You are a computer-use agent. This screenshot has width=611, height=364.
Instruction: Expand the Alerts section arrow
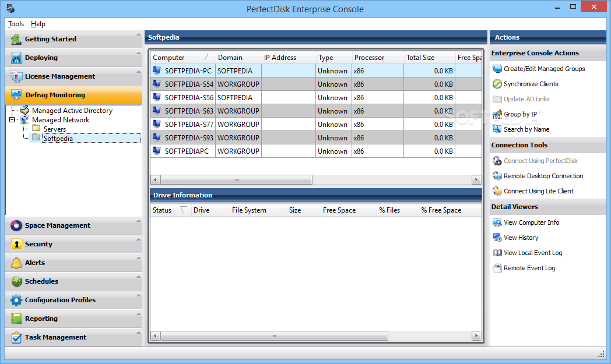point(138,259)
